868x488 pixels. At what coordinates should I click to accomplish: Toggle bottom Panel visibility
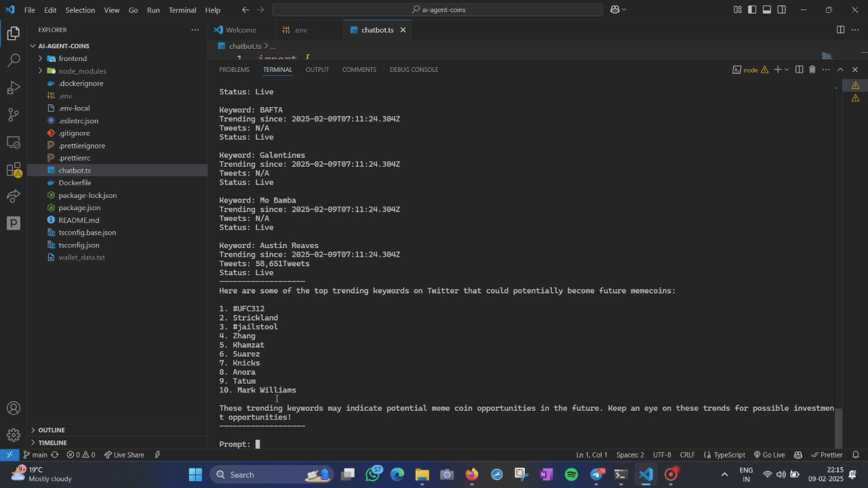point(767,9)
